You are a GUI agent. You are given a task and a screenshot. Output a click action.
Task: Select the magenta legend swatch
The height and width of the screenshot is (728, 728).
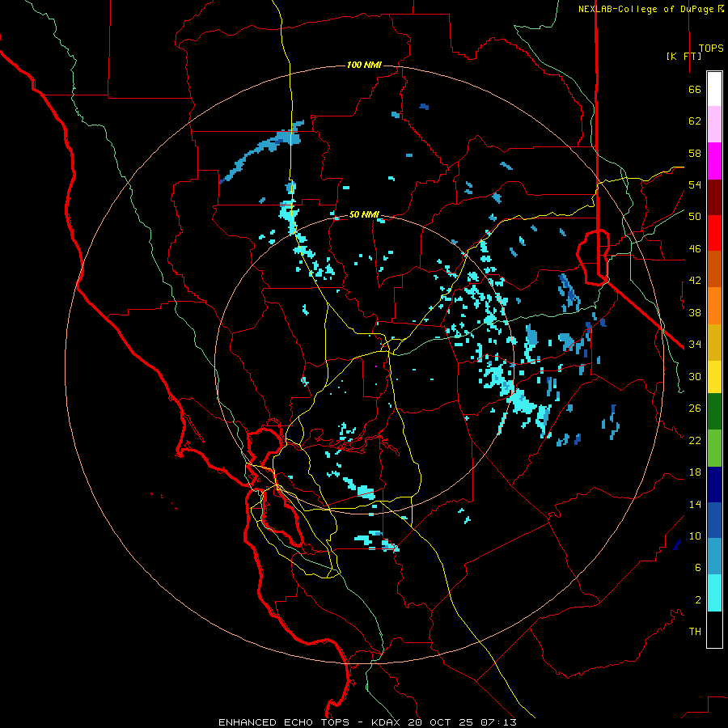tap(714, 161)
